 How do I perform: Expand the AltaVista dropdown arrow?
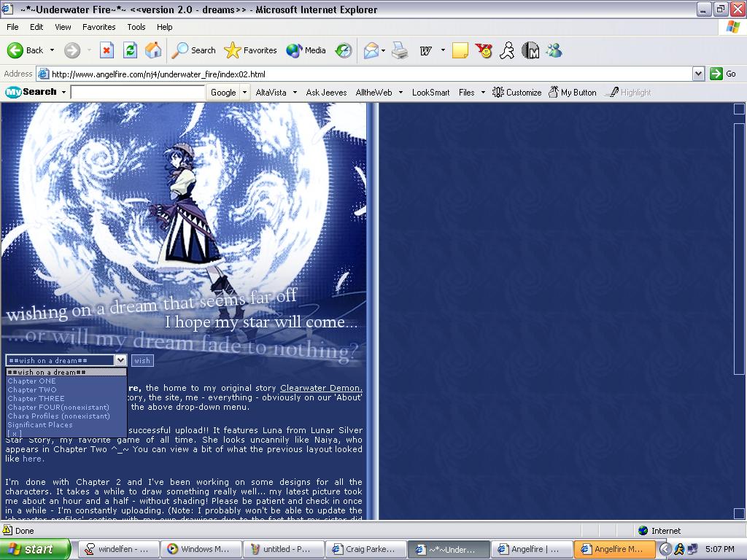coord(295,93)
